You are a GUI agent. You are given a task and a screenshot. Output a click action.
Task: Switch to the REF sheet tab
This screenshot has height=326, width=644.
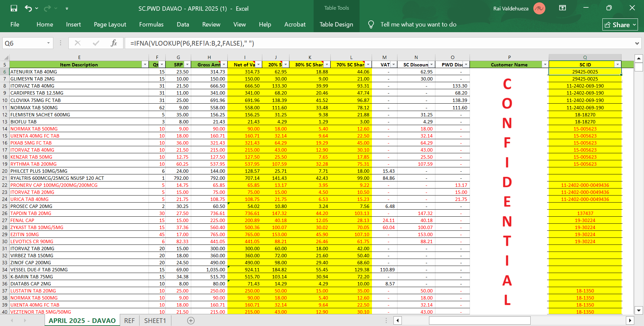point(129,321)
